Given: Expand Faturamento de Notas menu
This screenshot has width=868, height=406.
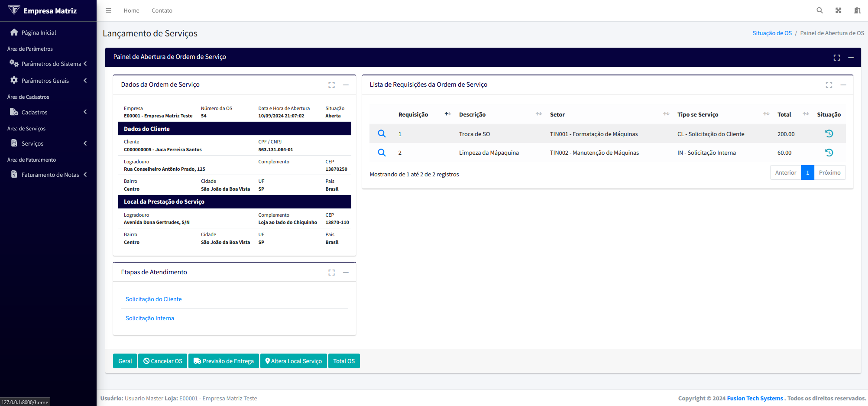Looking at the screenshot, I should coord(48,175).
